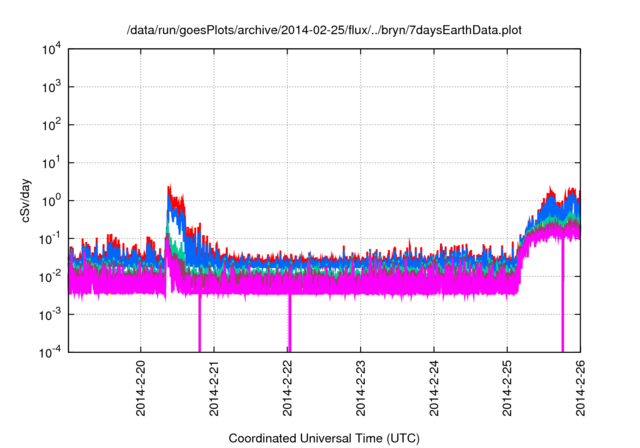Click the magenta dropout spike before 2014-2-26
The width and height of the screenshot is (640, 448).
pos(562,296)
